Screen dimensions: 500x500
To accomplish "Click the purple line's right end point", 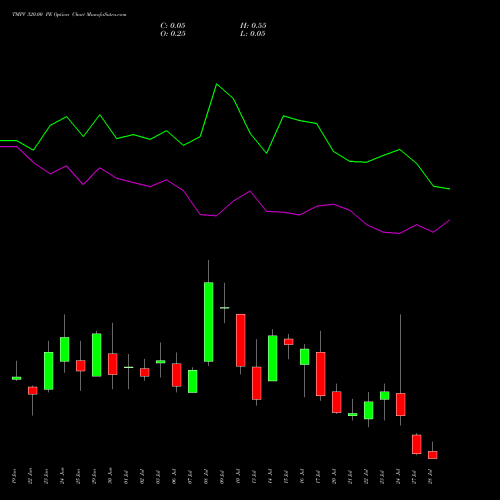I will click(x=450, y=220).
